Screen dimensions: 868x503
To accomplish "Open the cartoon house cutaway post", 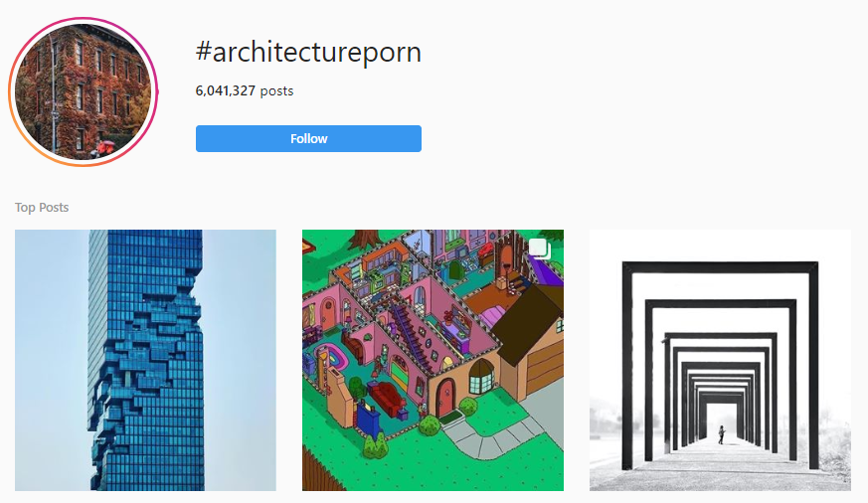I will click(x=433, y=360).
